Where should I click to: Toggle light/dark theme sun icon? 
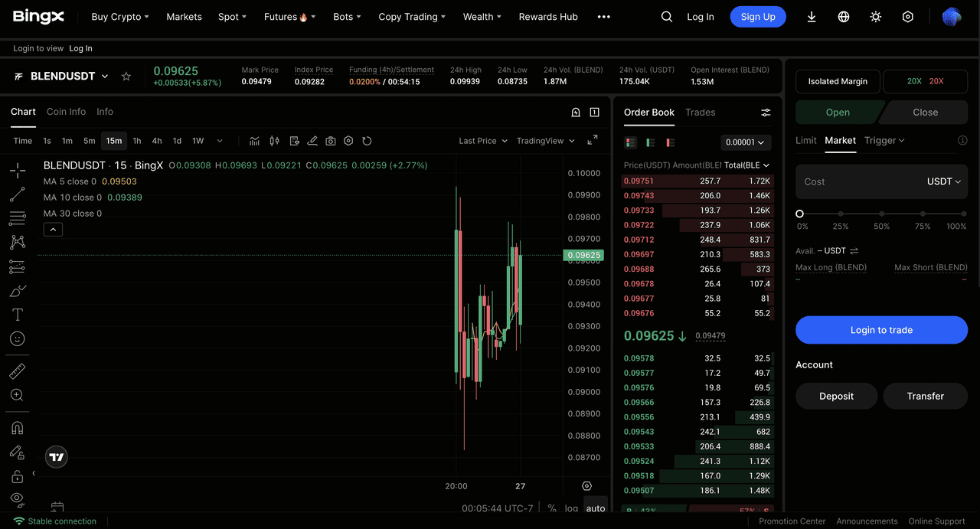pos(876,17)
